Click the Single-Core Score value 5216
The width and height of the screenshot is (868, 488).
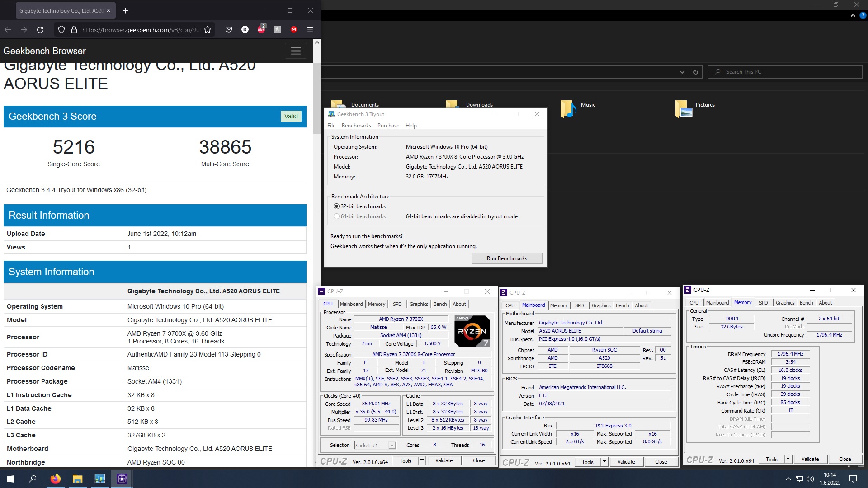(74, 147)
